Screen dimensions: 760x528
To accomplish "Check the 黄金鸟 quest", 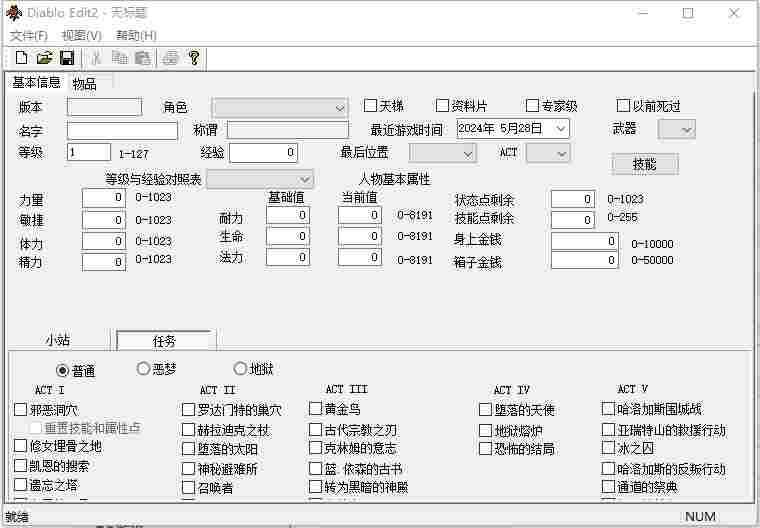I will [316, 409].
